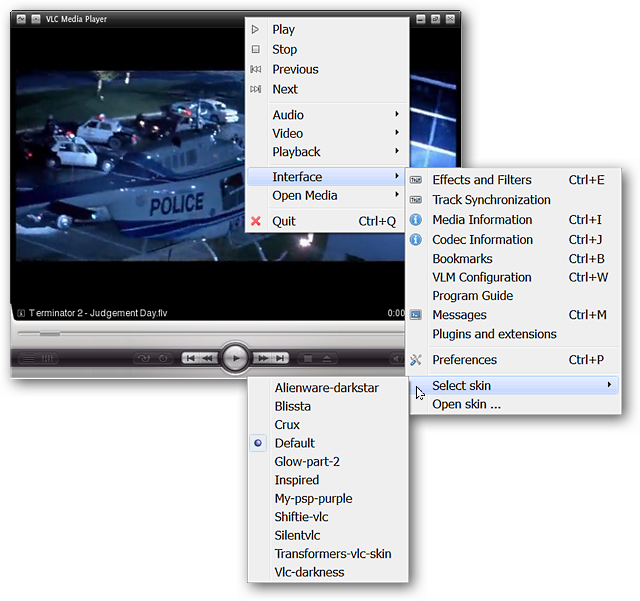This screenshot has width=640, height=601.
Task: Click the eject button on control bar
Action: [x=327, y=358]
